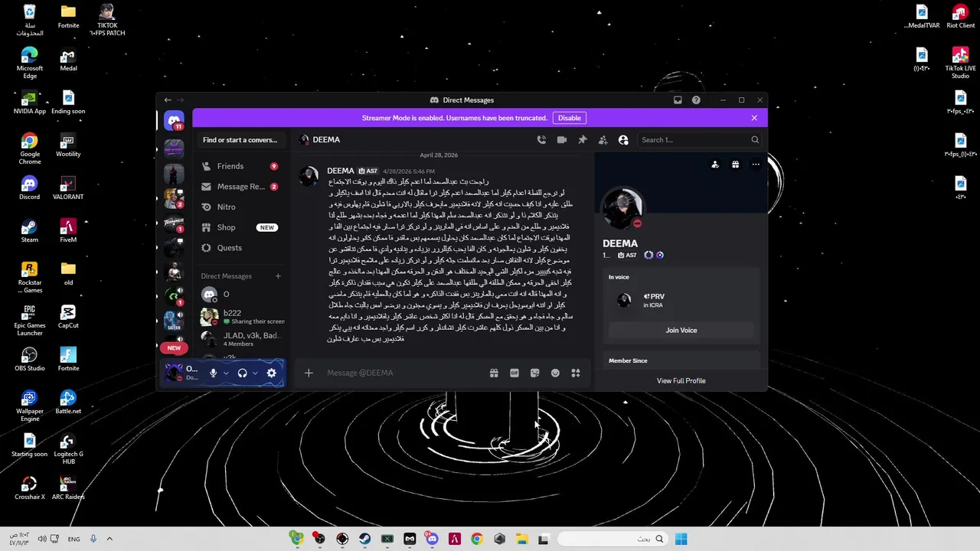Click View Full Profile

pyautogui.click(x=681, y=380)
